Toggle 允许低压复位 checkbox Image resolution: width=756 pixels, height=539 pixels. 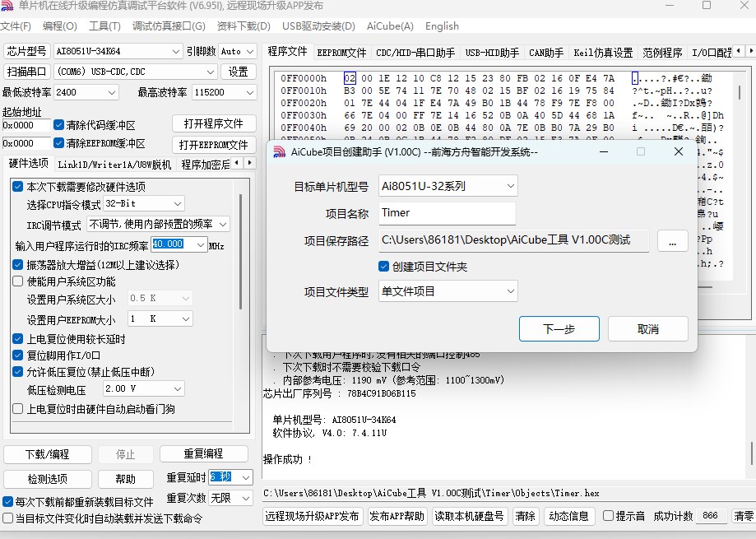pyautogui.click(x=18, y=372)
